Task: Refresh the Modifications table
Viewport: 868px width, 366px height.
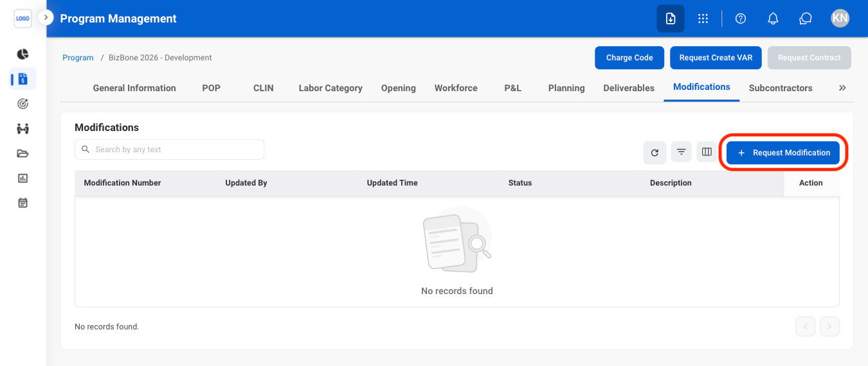Action: (x=655, y=152)
